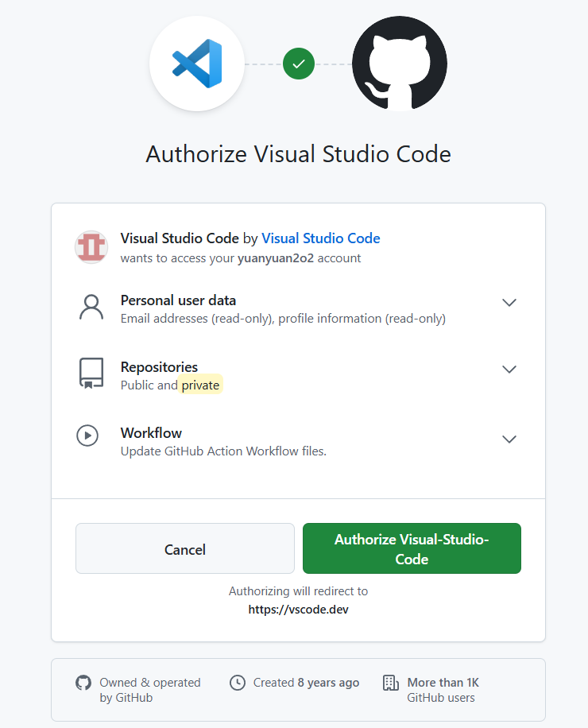
Task: Click the building icon near GitHub users count
Action: (x=390, y=682)
